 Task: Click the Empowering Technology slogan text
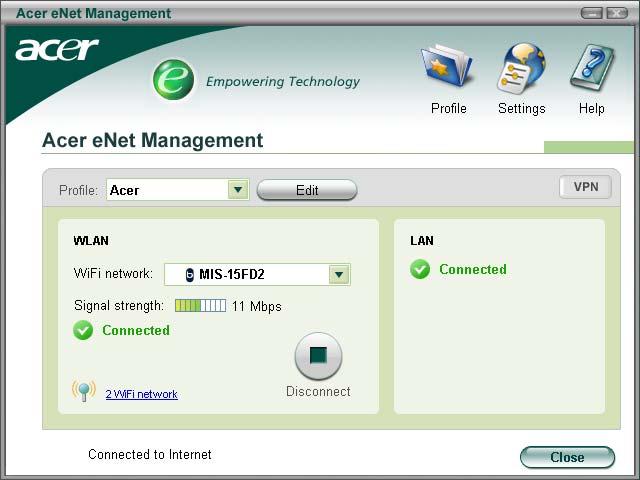click(x=283, y=81)
